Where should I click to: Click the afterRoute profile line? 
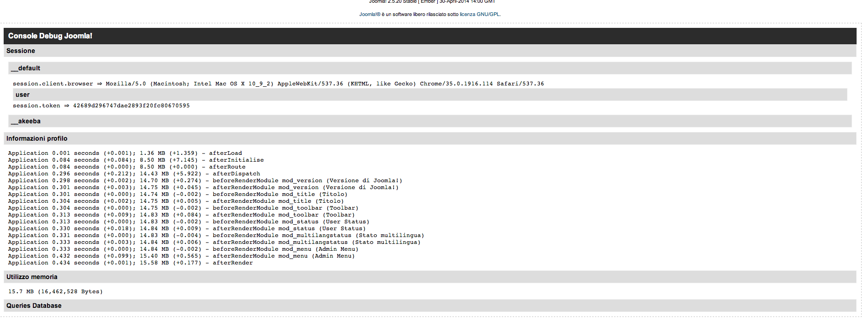point(126,167)
